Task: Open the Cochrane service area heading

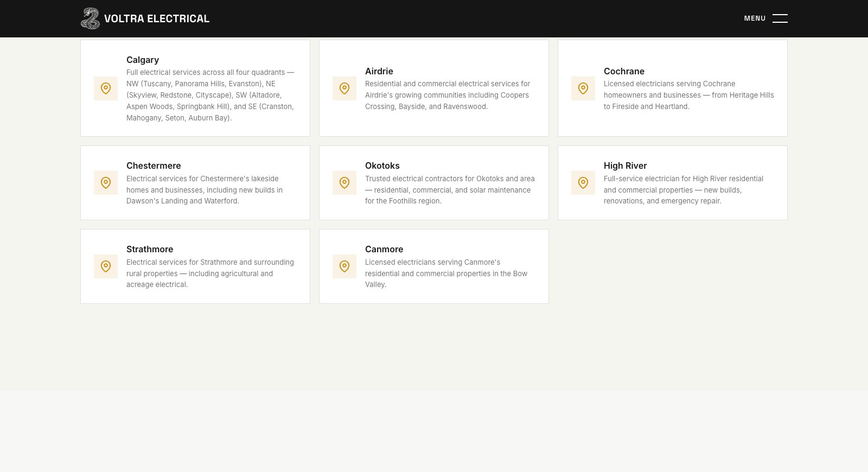Action: click(x=624, y=71)
